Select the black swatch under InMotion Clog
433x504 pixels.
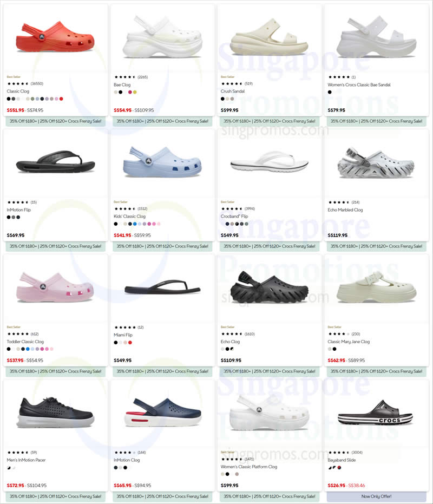point(125,468)
